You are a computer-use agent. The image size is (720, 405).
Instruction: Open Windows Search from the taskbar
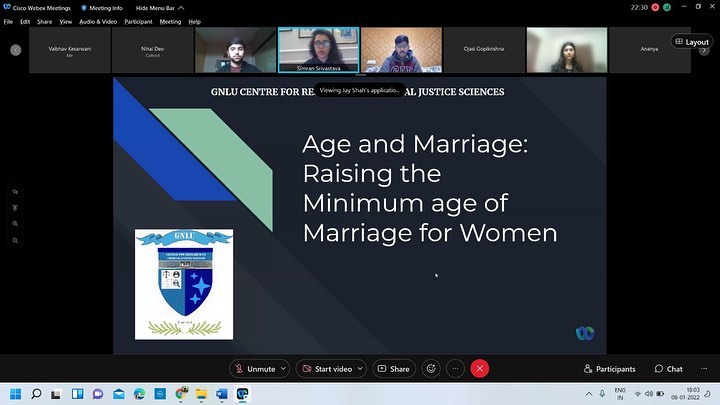click(x=37, y=395)
